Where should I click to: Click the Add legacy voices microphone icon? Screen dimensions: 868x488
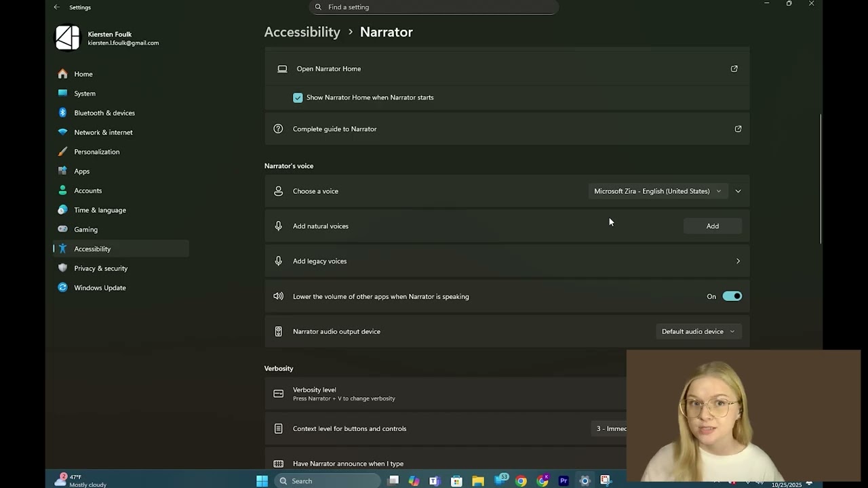[278, 261]
